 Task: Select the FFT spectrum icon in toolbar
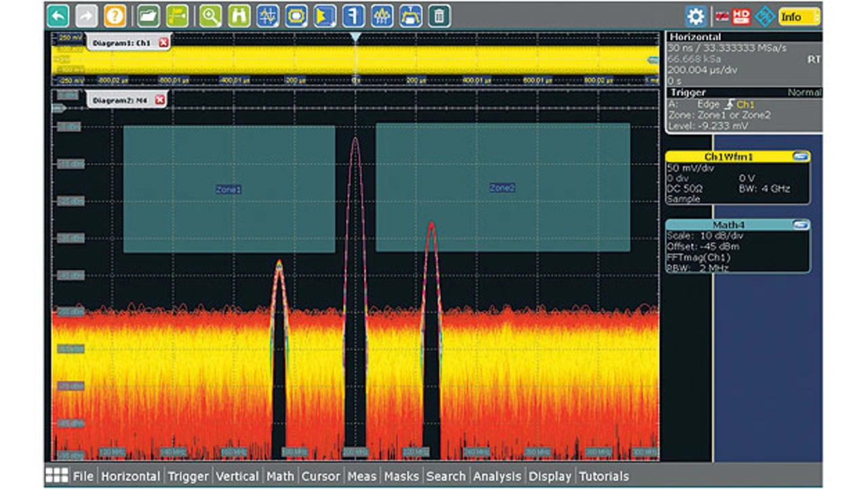pos(382,16)
